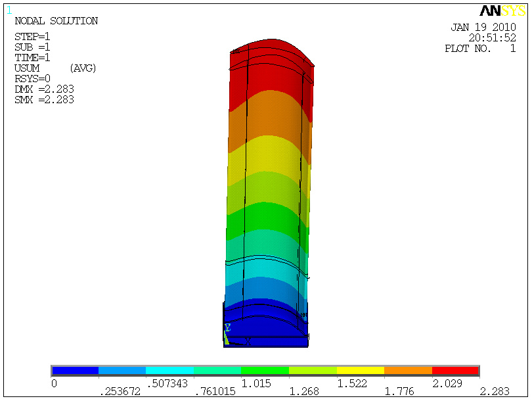
Task: Click the MN marker near the blade root
Action: pyautogui.click(x=303, y=315)
